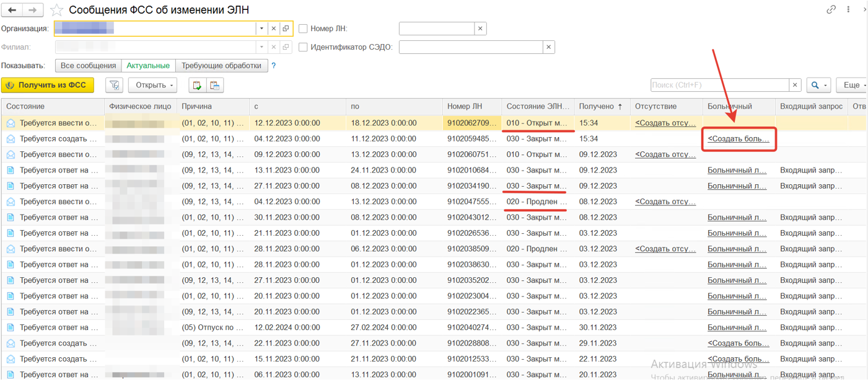This screenshot has width=868, height=382.
Task: Clear the search field using its X
Action: [796, 85]
